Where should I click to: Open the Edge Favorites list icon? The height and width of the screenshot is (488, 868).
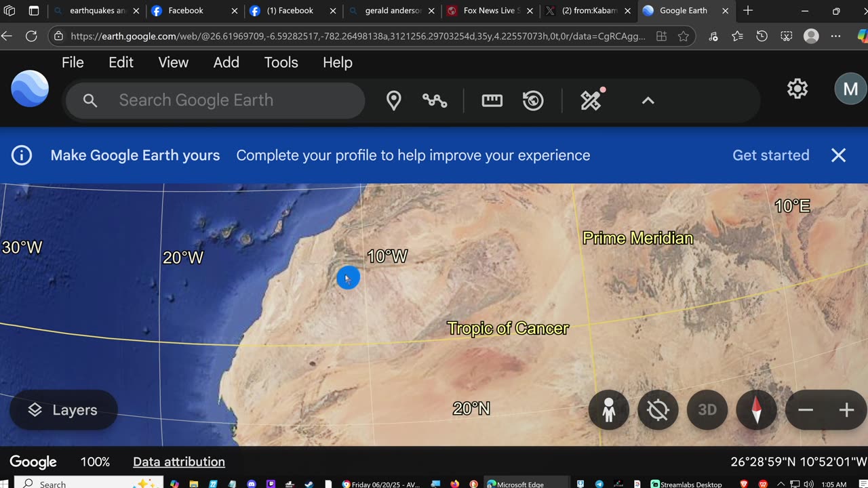[738, 37]
